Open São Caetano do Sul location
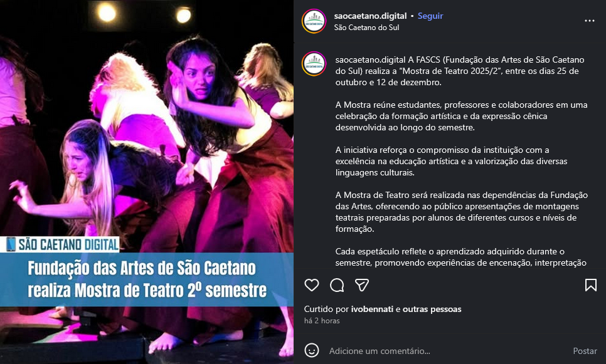Screen dimensions: 606x364 click(x=366, y=28)
